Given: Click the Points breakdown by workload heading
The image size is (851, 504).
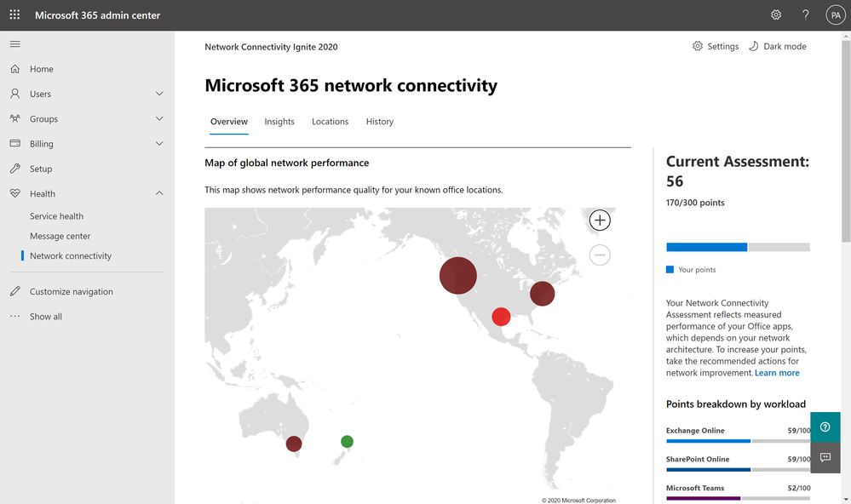Looking at the screenshot, I should [736, 404].
